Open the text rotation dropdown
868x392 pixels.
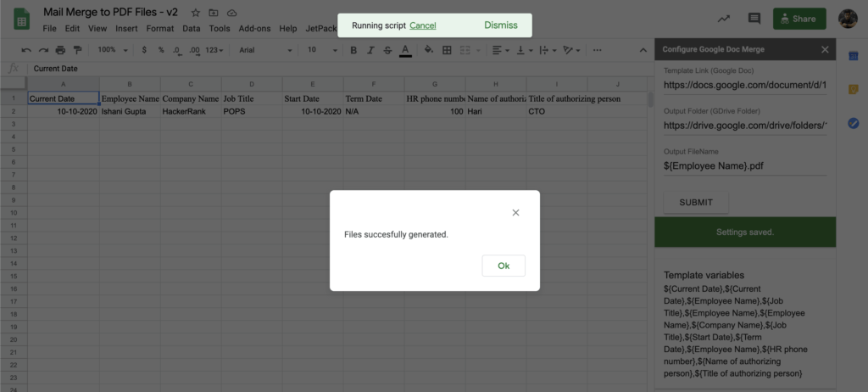coord(570,50)
